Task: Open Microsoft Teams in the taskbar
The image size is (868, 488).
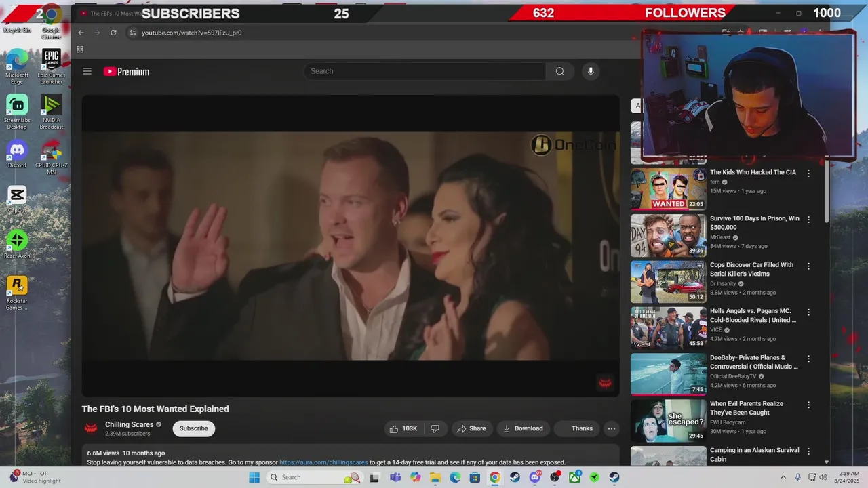Action: pos(395,477)
